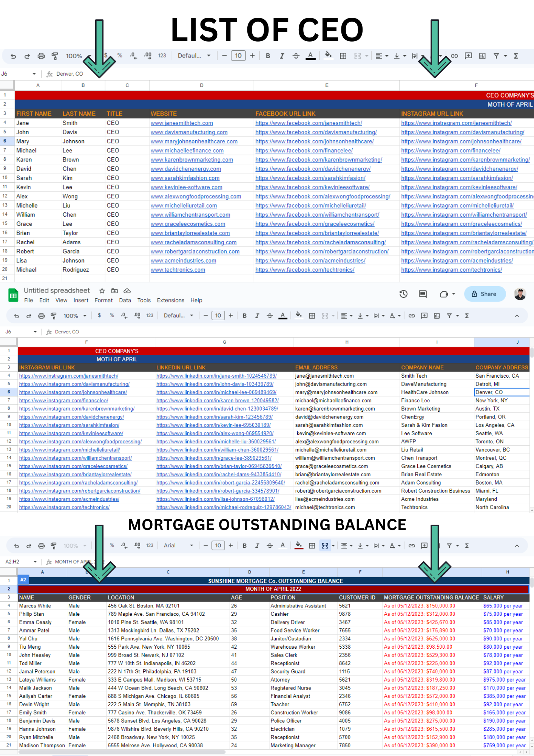Pick fill color in the Arial-font toolbar

point(298,545)
